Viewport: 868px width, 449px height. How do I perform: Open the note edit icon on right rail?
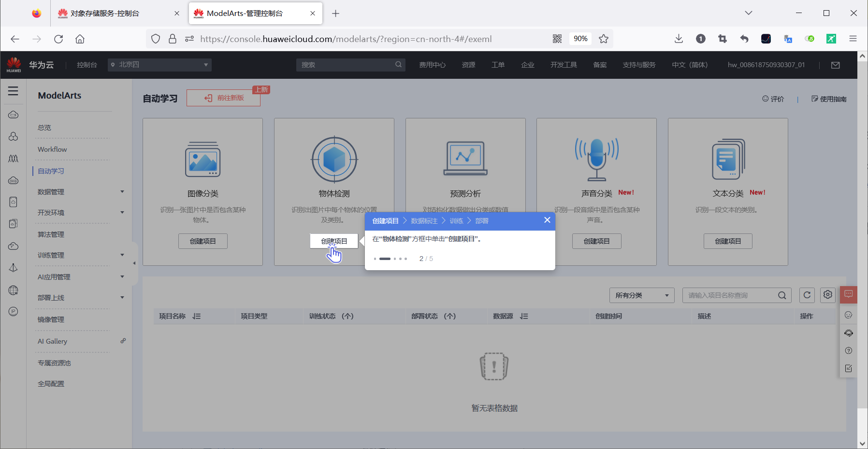click(x=849, y=369)
